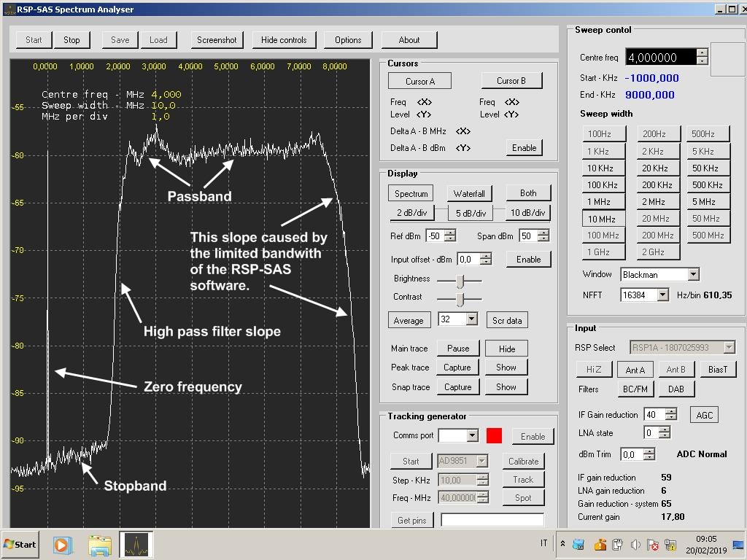The height and width of the screenshot is (560, 747).
Task: Select Waterfall display mode
Action: [469, 193]
